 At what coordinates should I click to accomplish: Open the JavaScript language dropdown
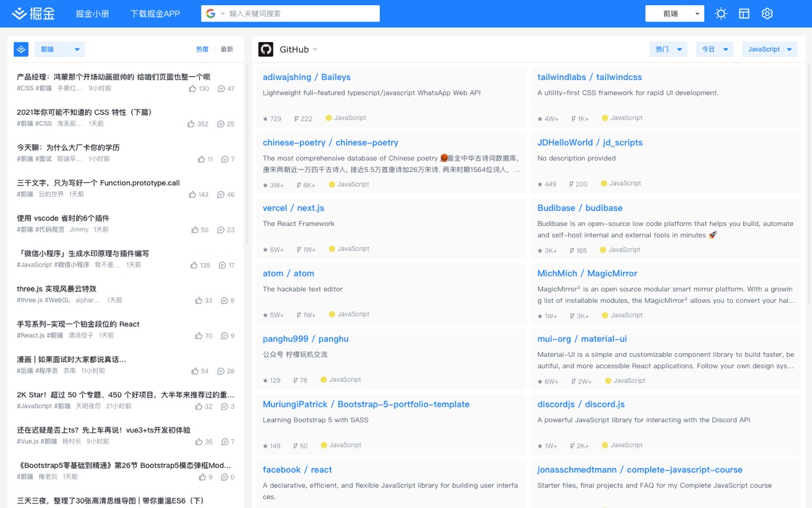click(x=769, y=49)
